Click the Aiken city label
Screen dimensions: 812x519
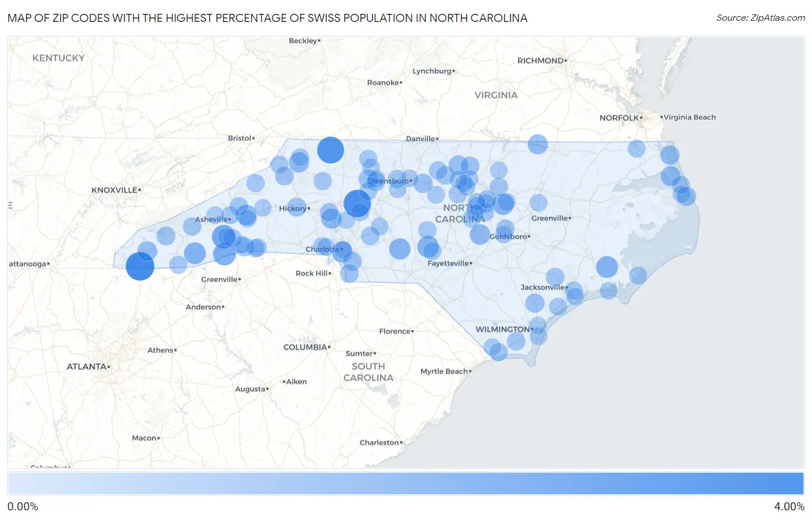coord(296,382)
